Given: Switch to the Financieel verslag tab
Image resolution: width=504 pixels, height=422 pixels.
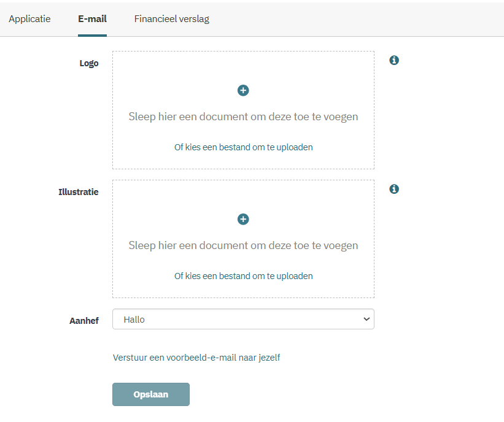Looking at the screenshot, I should pos(172,19).
